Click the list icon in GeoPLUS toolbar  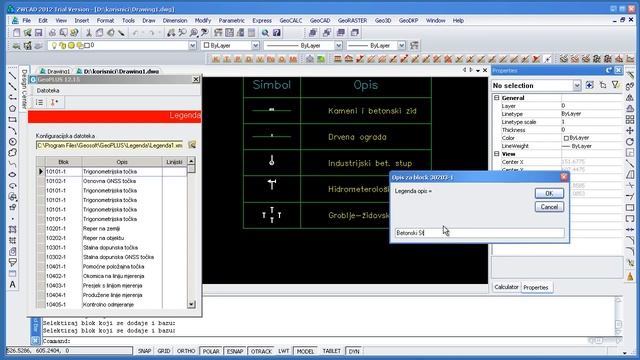pos(40,102)
